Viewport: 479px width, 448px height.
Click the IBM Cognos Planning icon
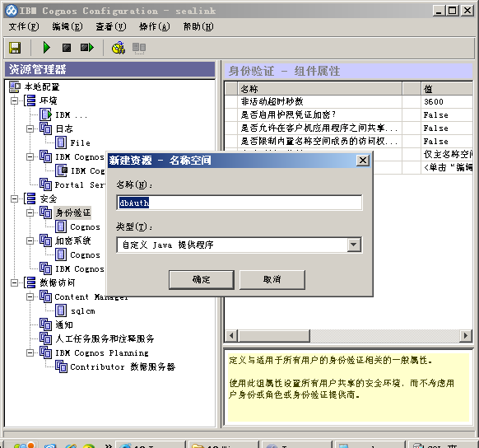pos(45,352)
